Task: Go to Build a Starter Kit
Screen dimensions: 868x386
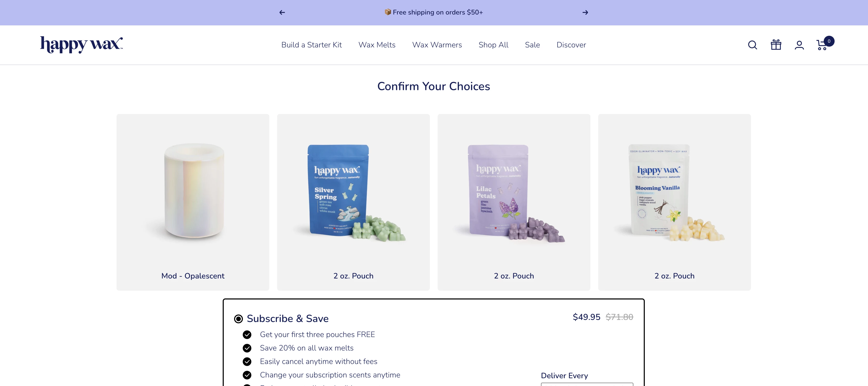Action: [311, 45]
